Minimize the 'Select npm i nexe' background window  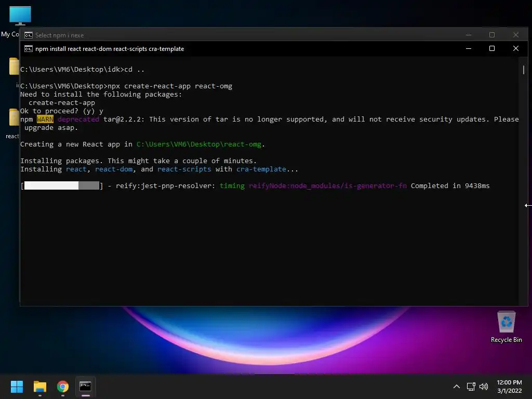(469, 35)
